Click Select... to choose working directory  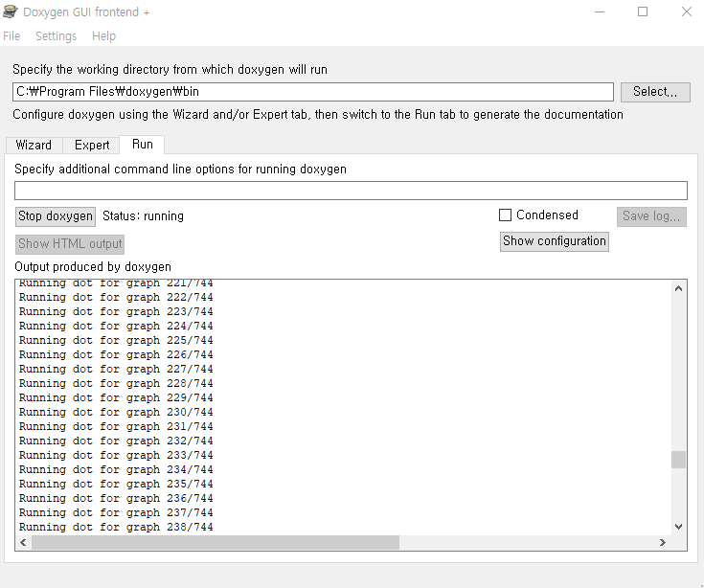[x=655, y=92]
